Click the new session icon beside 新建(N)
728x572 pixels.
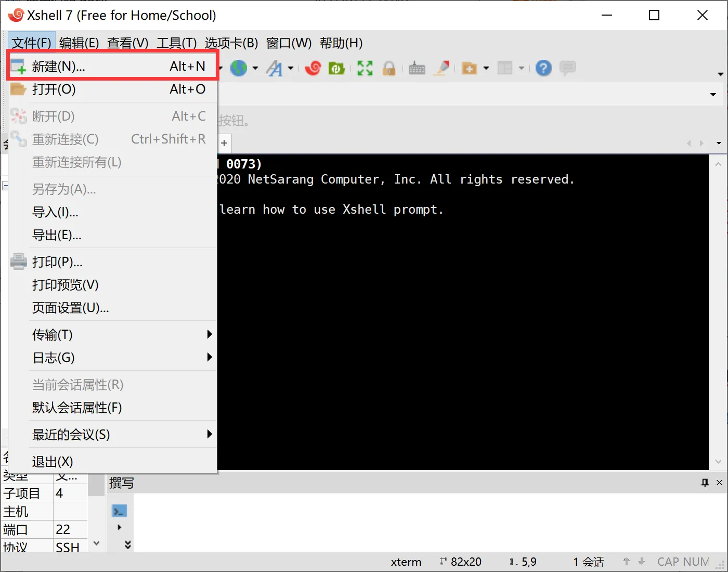(x=18, y=67)
